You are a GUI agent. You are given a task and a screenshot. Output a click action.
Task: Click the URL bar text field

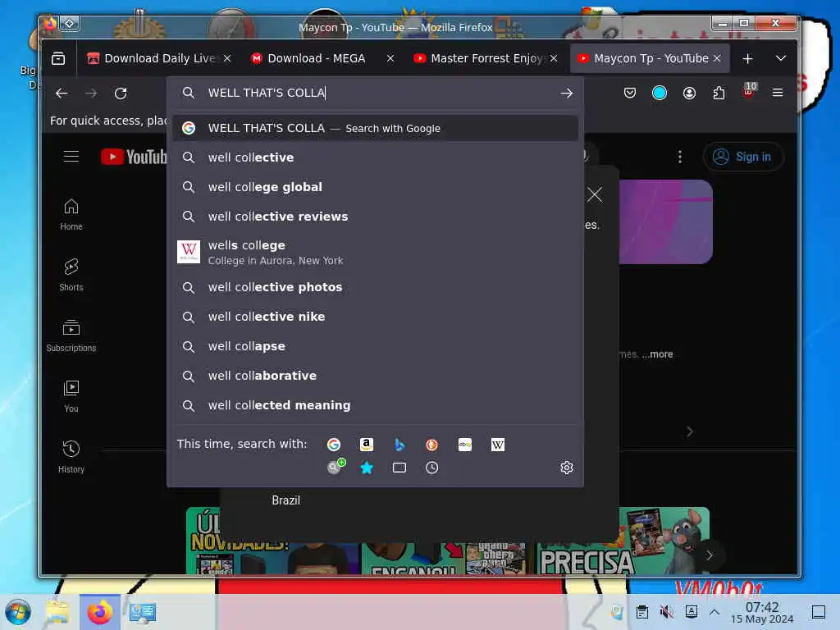coord(375,94)
